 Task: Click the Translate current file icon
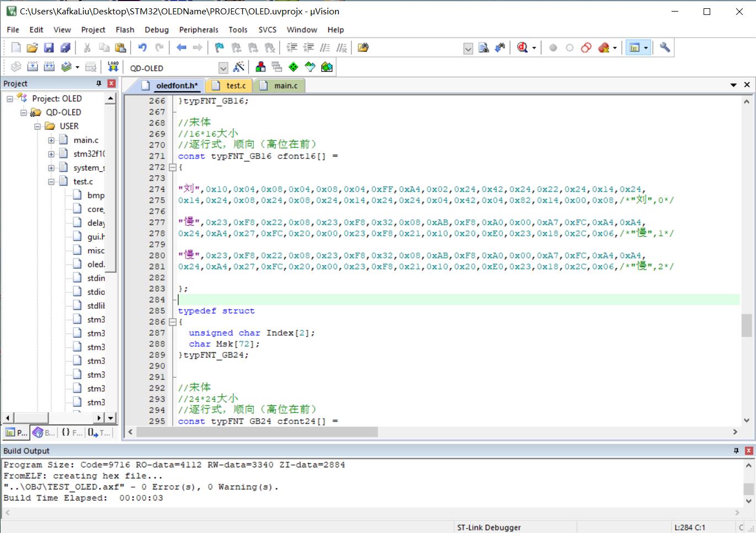click(16, 67)
